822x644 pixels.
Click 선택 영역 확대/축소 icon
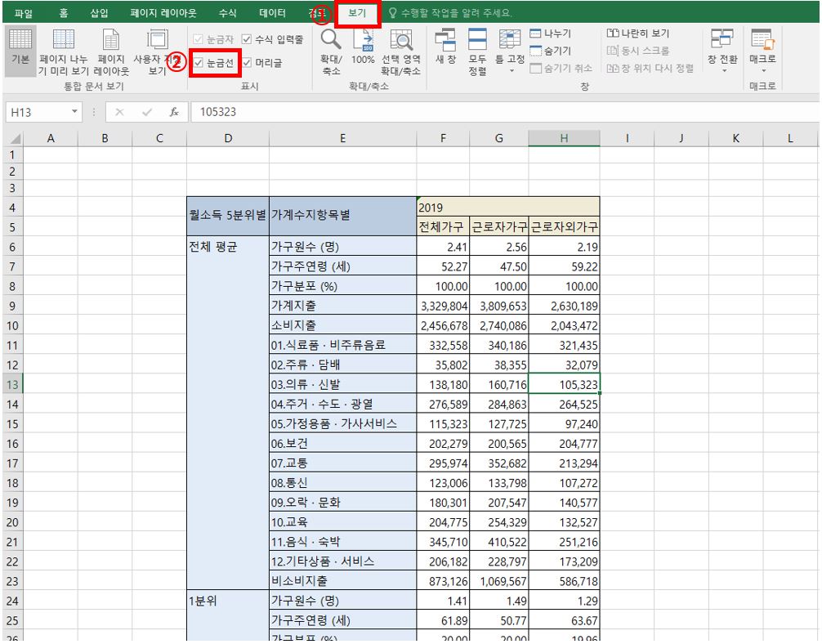pos(401,40)
